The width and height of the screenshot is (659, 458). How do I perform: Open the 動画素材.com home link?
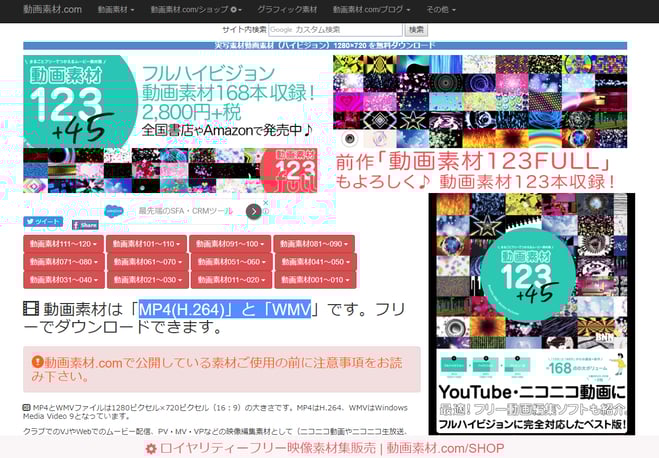(53, 9)
